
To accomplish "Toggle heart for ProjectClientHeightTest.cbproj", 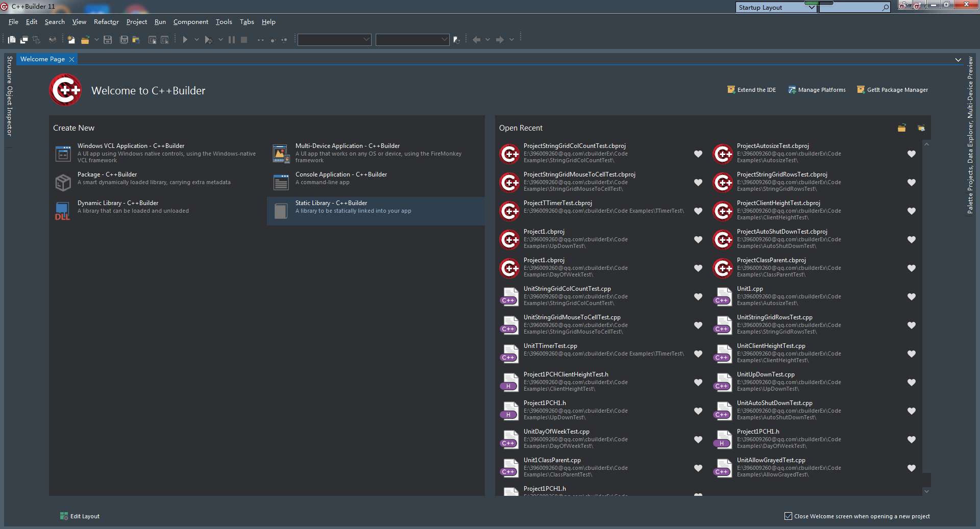I will 912,211.
